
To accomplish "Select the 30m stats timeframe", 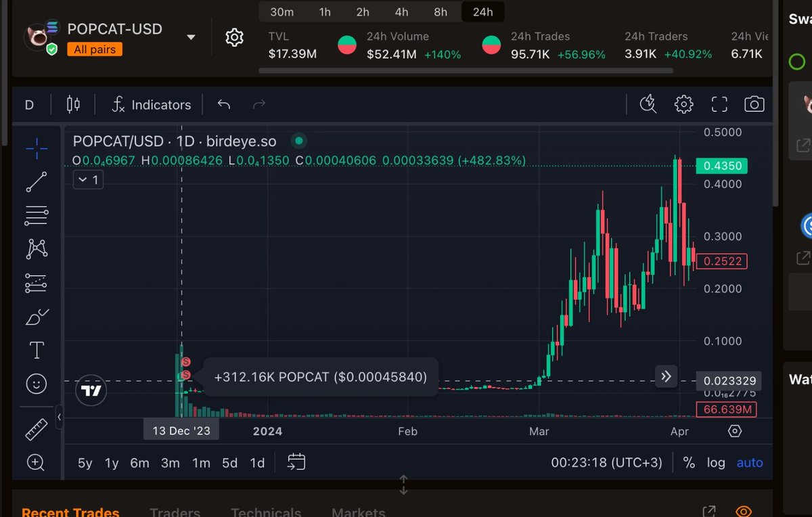I will 282,12.
